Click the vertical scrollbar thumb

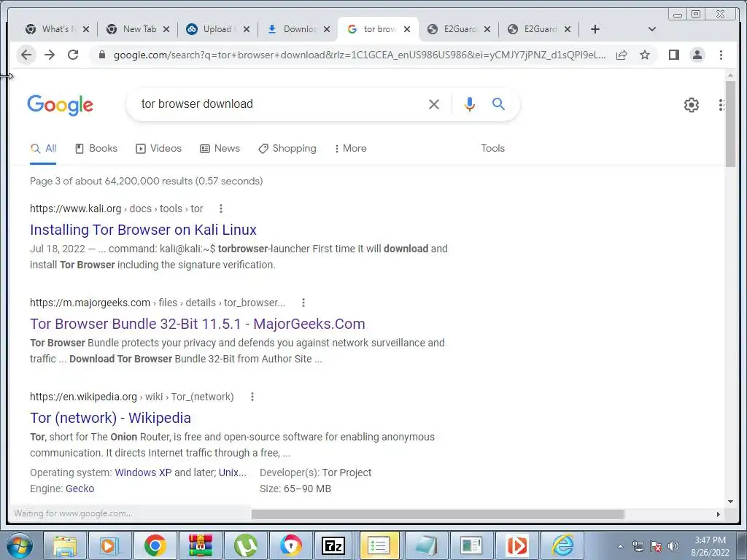tap(730, 124)
